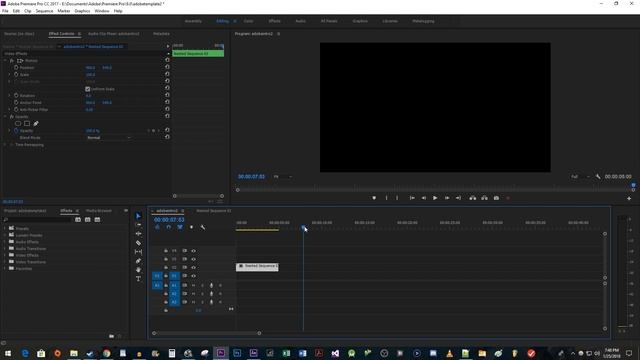Toggle V2 track output eye
This screenshot has height=360, width=640.
point(193,267)
